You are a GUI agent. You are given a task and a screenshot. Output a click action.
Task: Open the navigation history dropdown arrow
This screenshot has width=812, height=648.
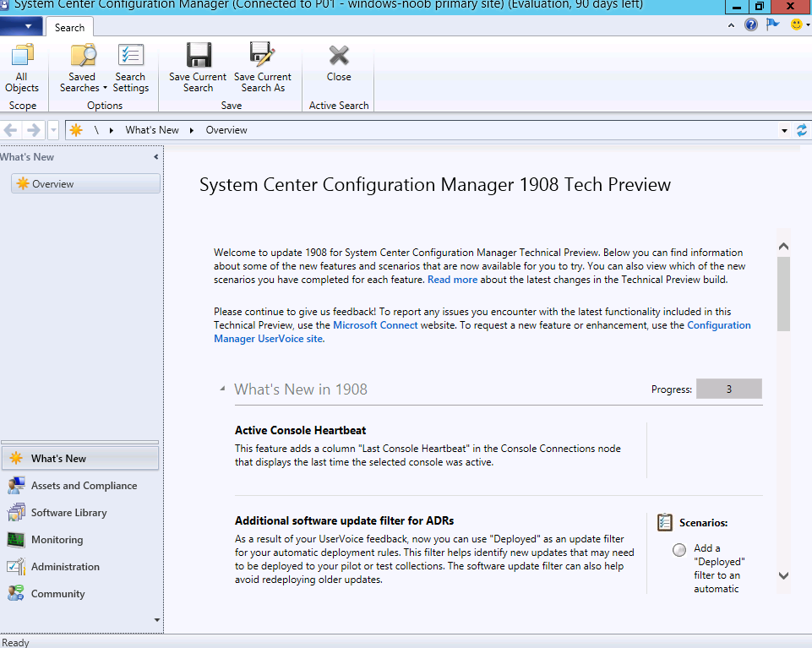53,130
